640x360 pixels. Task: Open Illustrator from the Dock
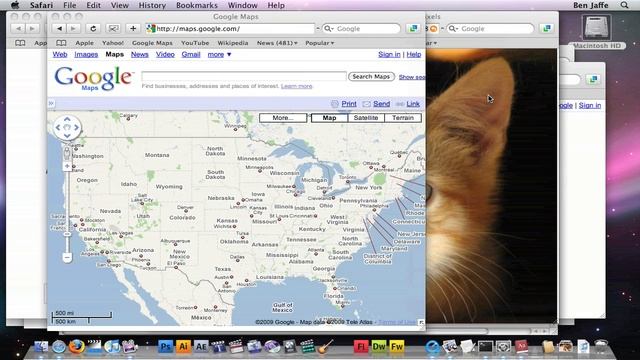[x=183, y=347]
